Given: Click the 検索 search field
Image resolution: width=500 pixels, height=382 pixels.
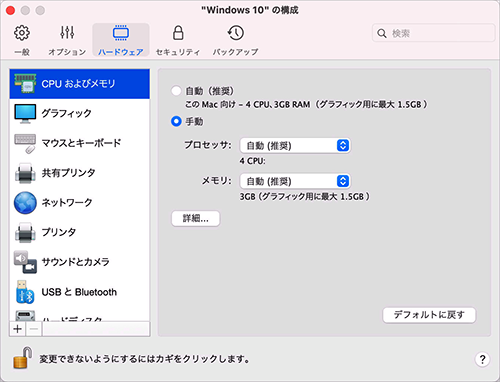Looking at the screenshot, I should coord(433,33).
